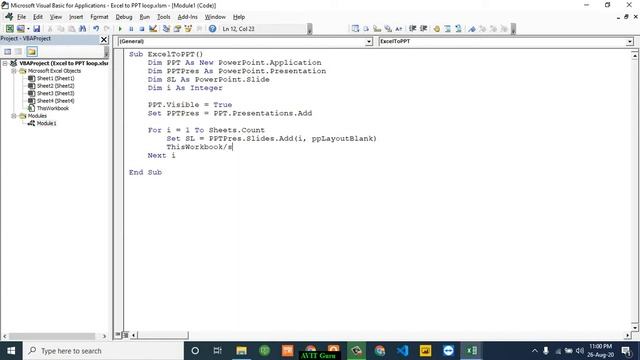640x360 pixels.
Task: Open the Tools menu
Action: (x=163, y=17)
